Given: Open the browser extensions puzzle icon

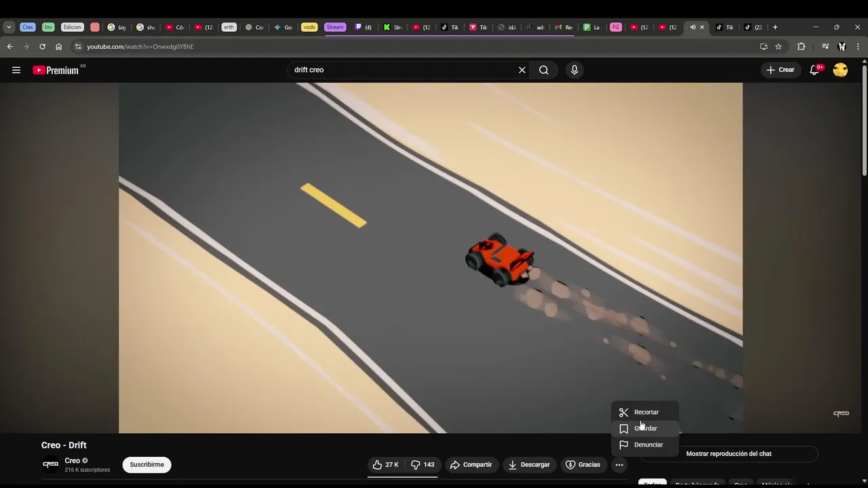Looking at the screenshot, I should (801, 47).
